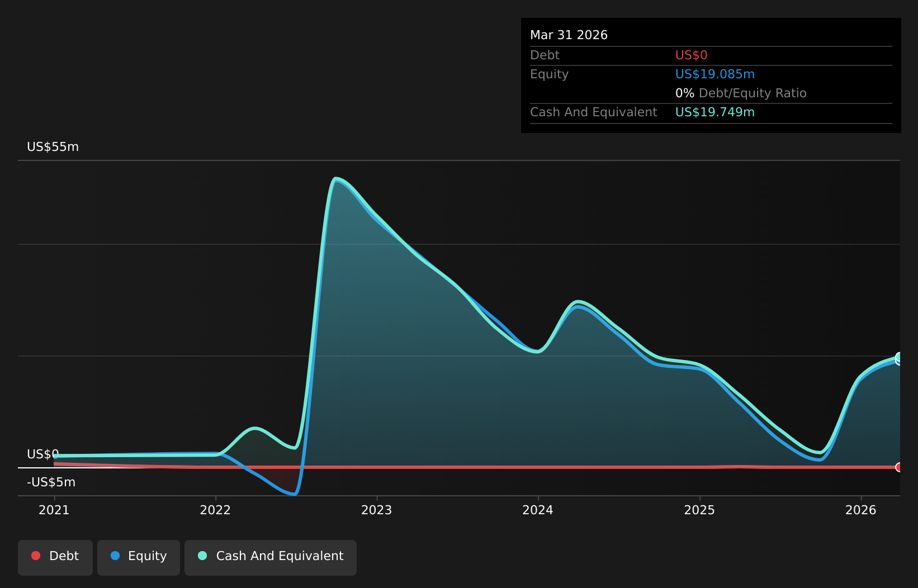Screen dimensions: 918x588
Task: Click the Mar 31 2026 tooltip date
Action: tap(569, 35)
